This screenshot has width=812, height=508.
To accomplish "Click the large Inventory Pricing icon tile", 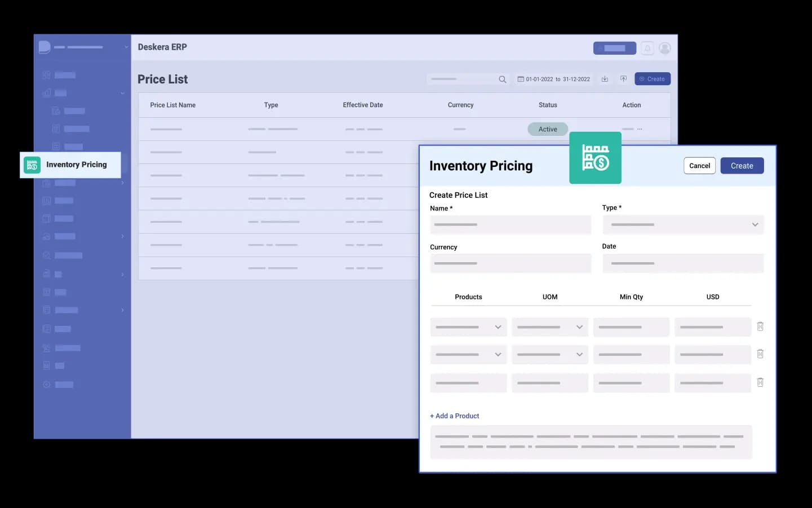I will tap(595, 158).
